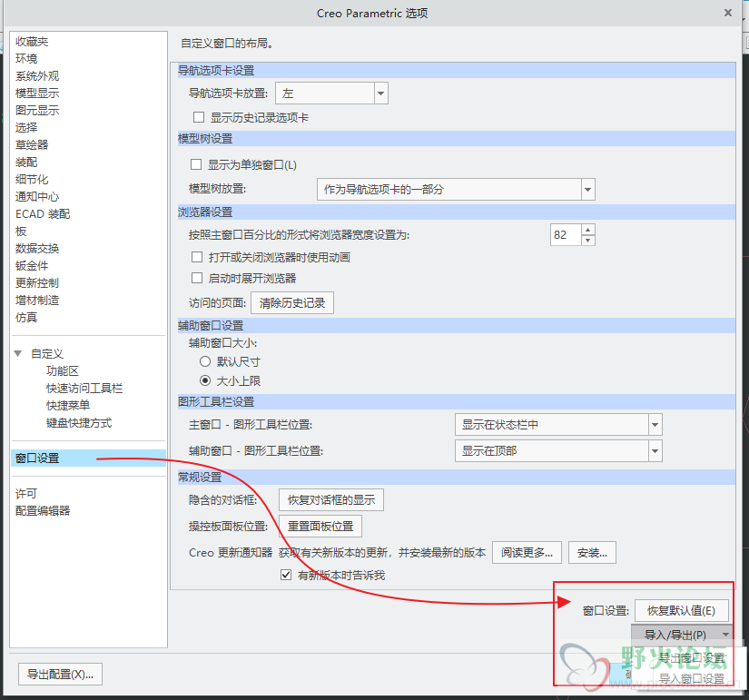The image size is (749, 700).
Task: Click 恢复对话框的显示 button
Action: [331, 499]
